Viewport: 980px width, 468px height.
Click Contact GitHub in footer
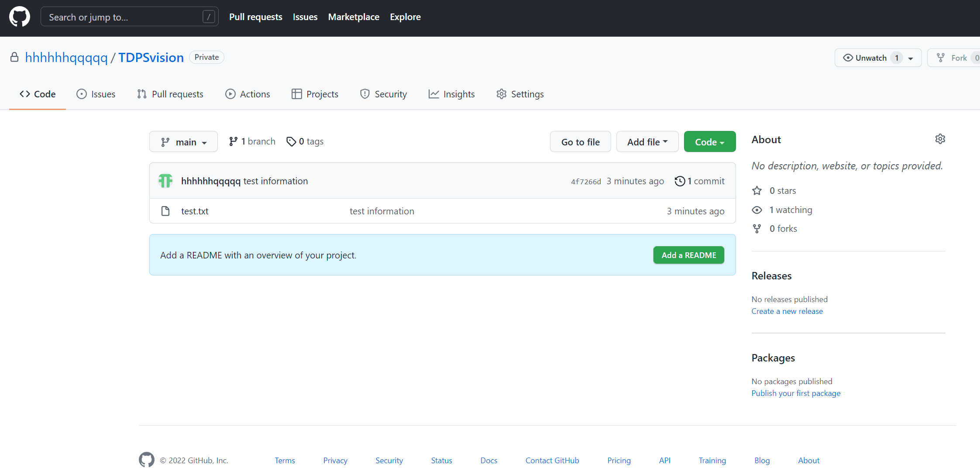click(x=552, y=460)
